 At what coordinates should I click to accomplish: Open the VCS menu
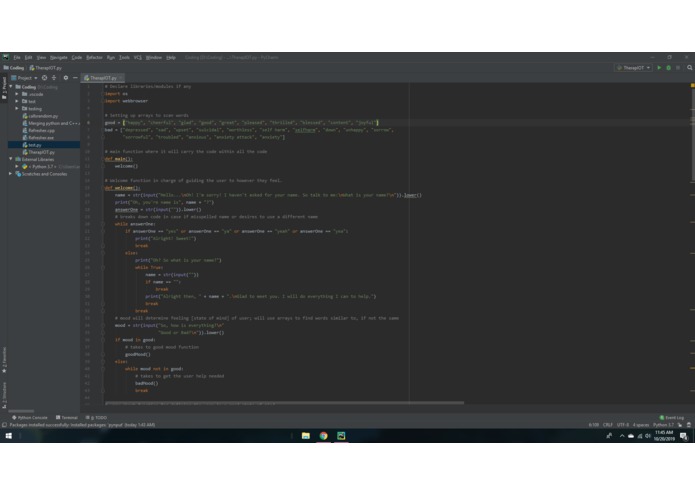tap(137, 58)
